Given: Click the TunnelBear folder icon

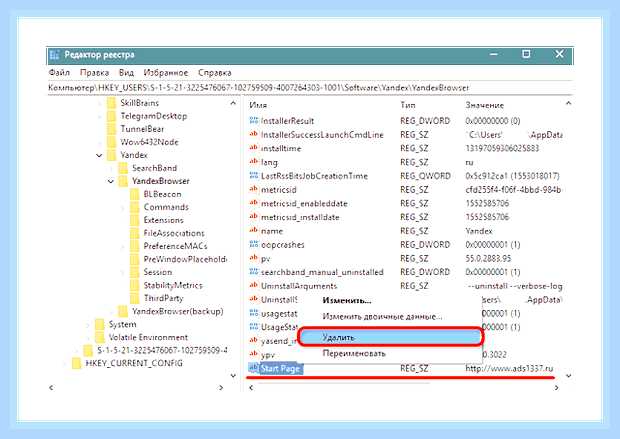Looking at the screenshot, I should (x=112, y=129).
